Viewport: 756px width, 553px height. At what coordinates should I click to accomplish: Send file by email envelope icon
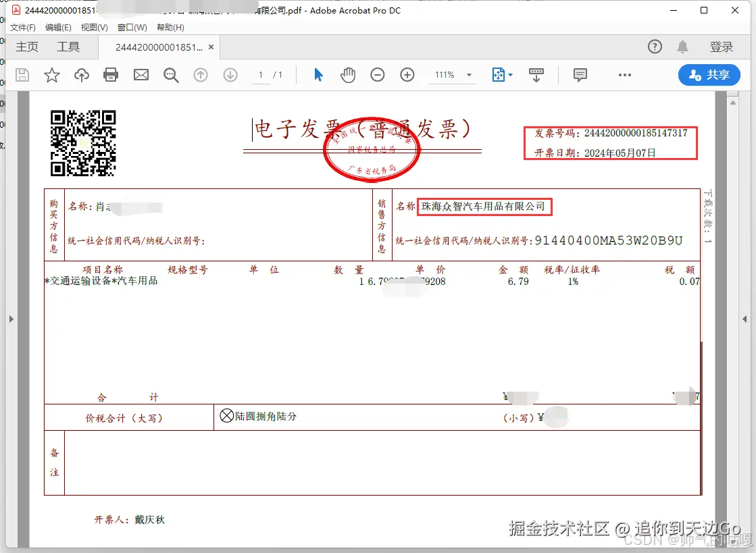click(141, 75)
